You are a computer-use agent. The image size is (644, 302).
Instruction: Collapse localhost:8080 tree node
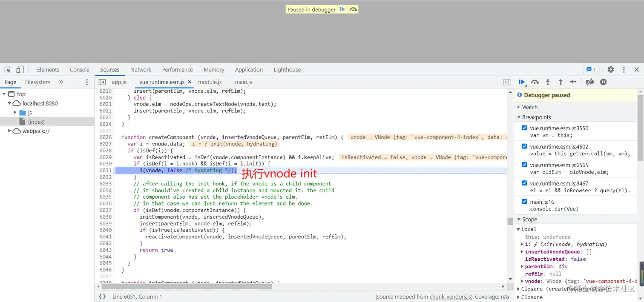tap(9, 103)
